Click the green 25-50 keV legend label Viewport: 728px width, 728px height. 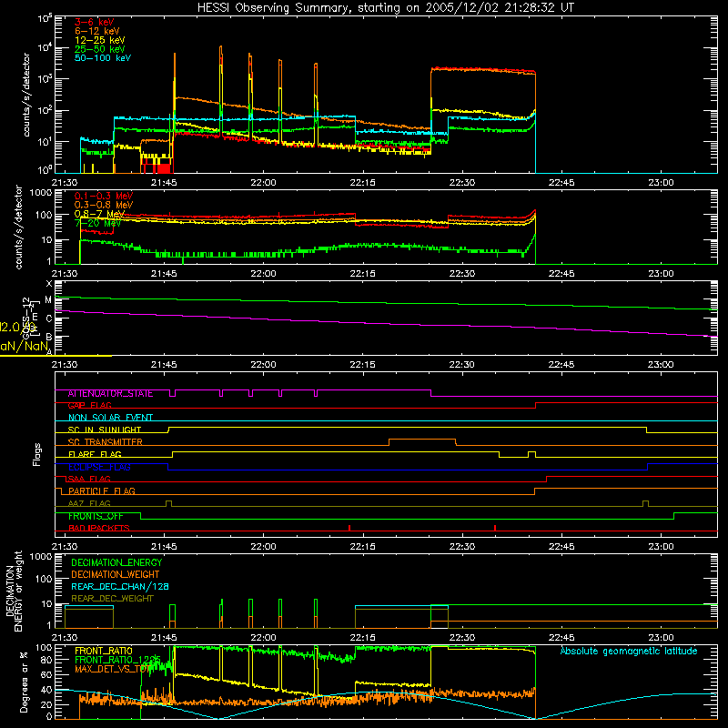[x=99, y=49]
